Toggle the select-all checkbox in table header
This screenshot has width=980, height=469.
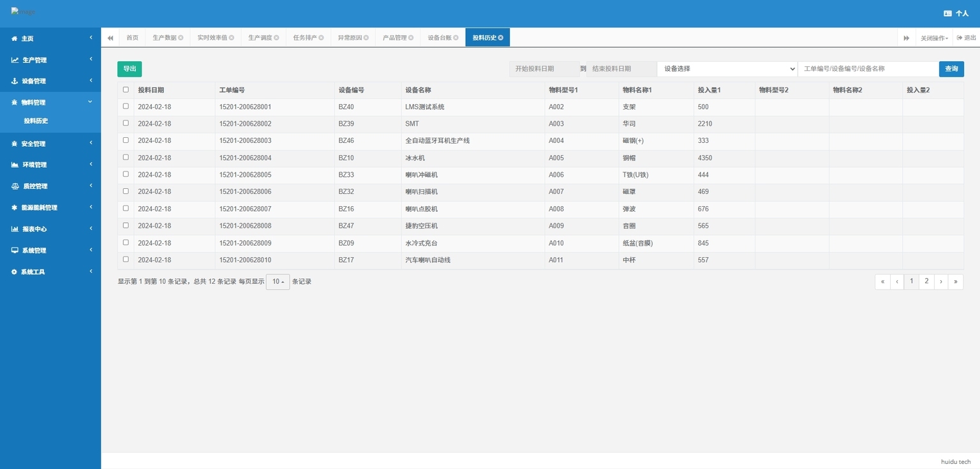coord(126,90)
